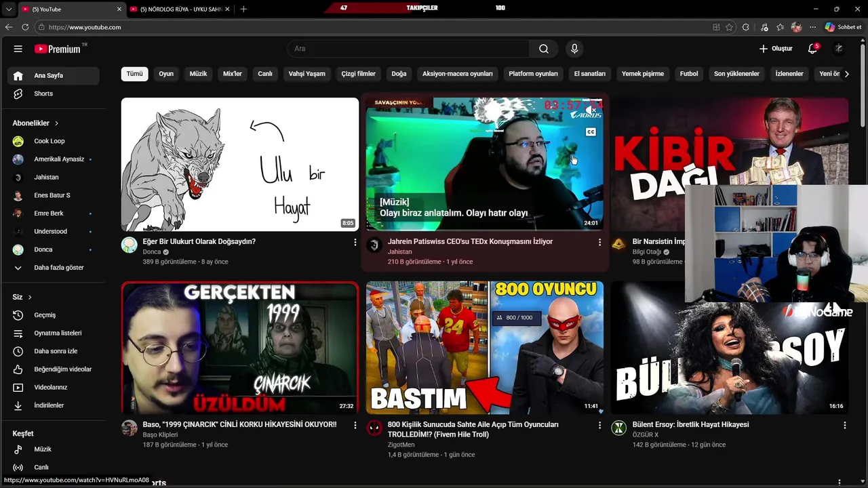
Task: Open Abonelikler section chevron
Action: coord(56,123)
